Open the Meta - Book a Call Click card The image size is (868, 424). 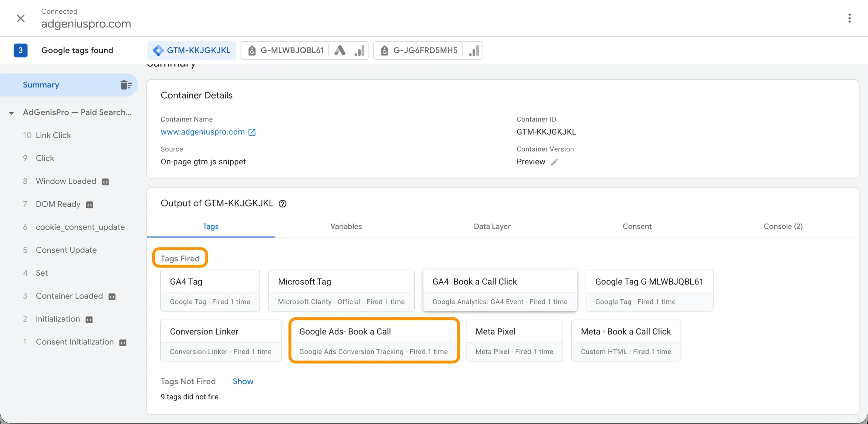pos(626,341)
